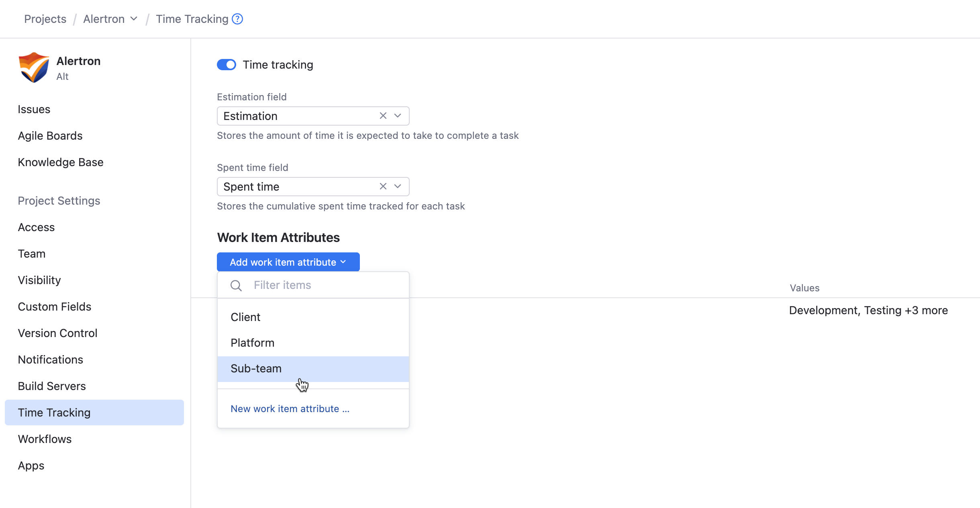Click New work item attribute link

pos(290,408)
